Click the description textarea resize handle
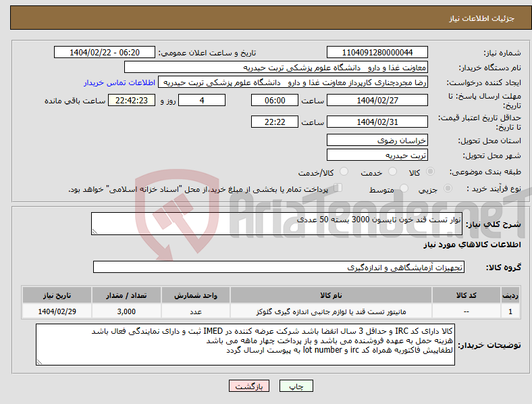 pos(95,232)
